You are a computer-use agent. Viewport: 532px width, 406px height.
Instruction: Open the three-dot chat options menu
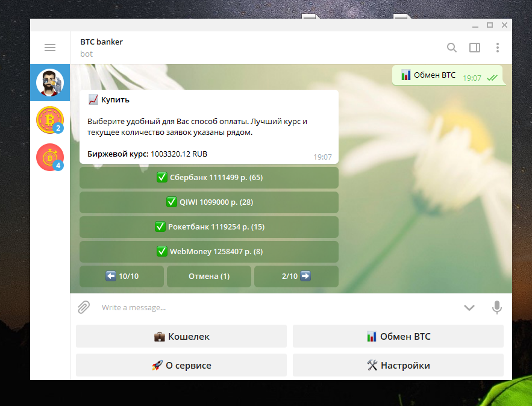coord(498,48)
